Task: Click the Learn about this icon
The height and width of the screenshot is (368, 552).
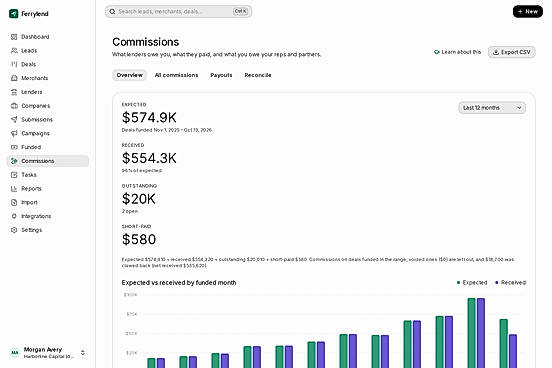Action: tap(437, 52)
